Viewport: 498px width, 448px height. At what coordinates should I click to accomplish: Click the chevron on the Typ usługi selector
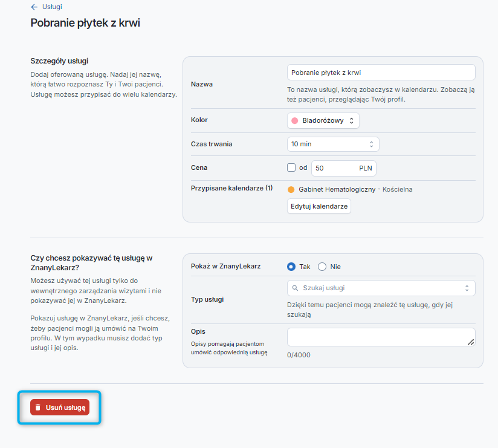(x=467, y=288)
